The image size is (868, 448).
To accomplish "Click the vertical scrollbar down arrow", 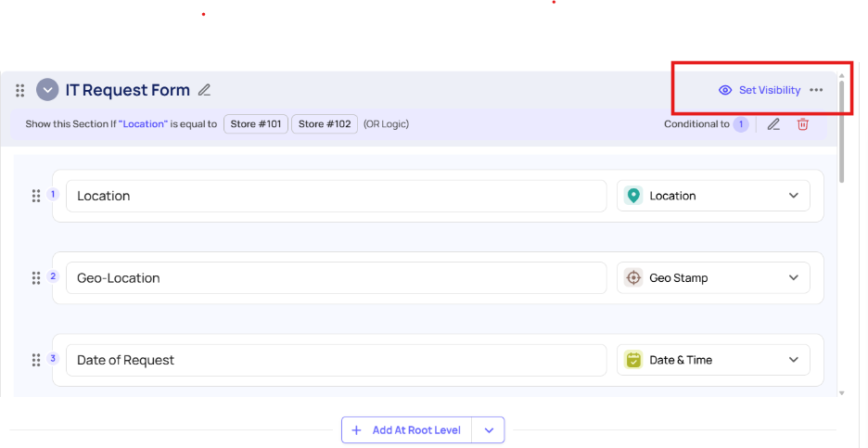I will (842, 392).
